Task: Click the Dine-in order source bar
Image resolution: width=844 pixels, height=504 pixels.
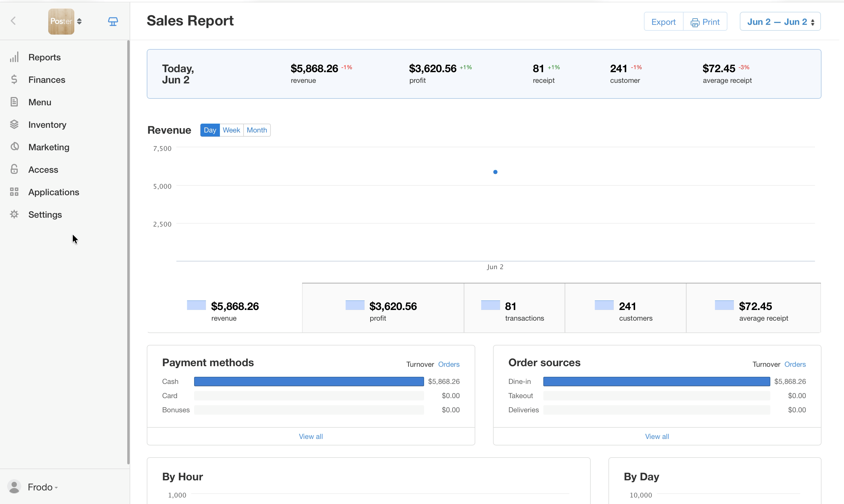Action: 656,381
